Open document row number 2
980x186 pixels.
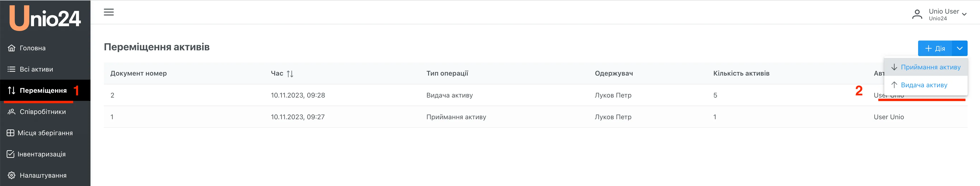pos(113,95)
